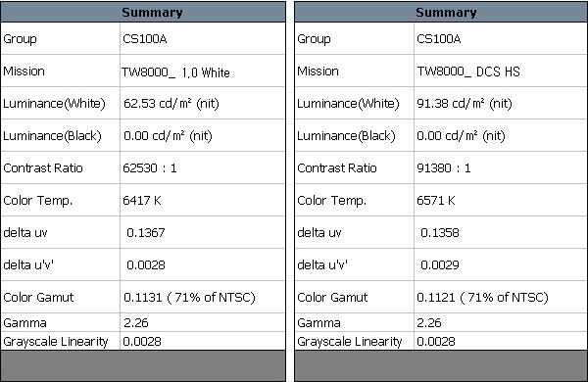Image resolution: width=588 pixels, height=382 pixels.
Task: Select the left table Gamma label
Action: pos(24,323)
